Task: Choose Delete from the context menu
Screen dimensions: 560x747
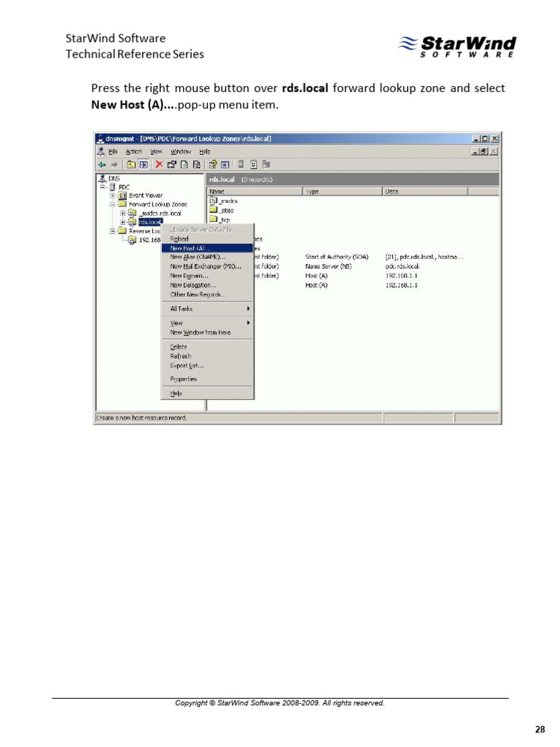Action: click(206, 347)
